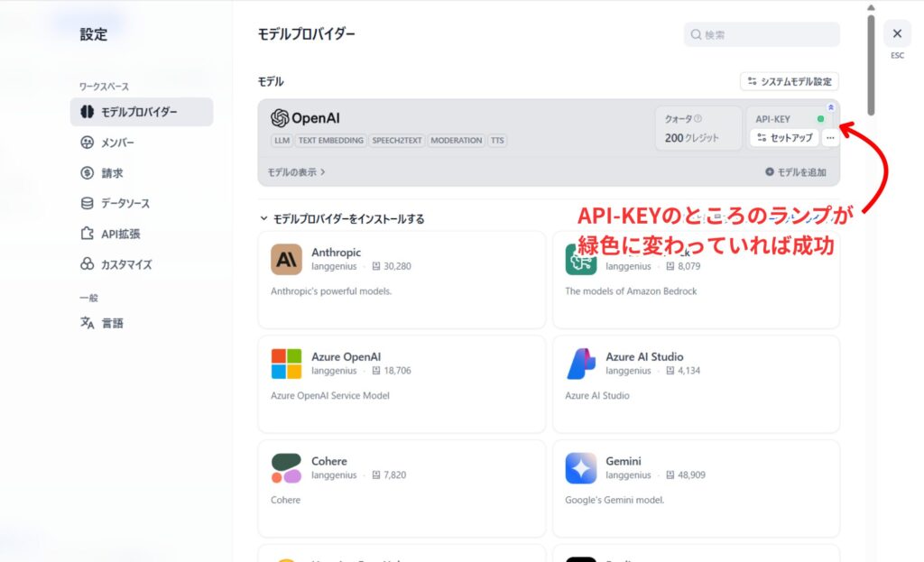Viewport: 924px width, 562px height.
Task: Click モデルを追加 on the OpenAI card
Action: [796, 172]
